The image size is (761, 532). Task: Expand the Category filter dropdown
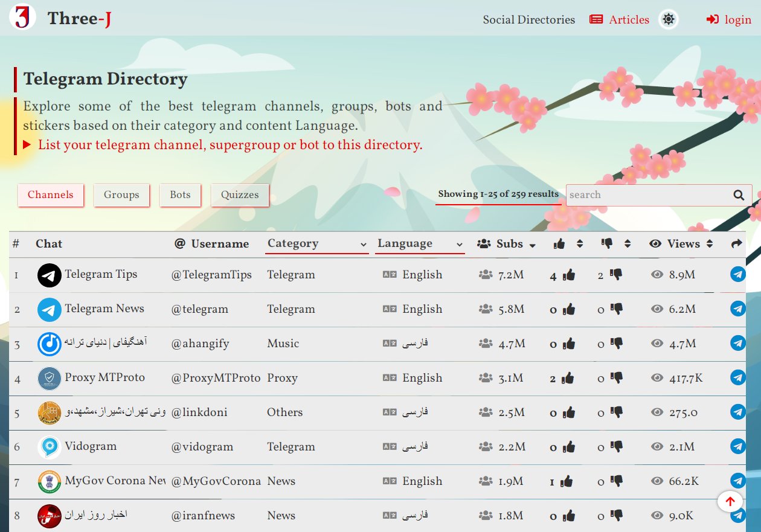point(317,244)
